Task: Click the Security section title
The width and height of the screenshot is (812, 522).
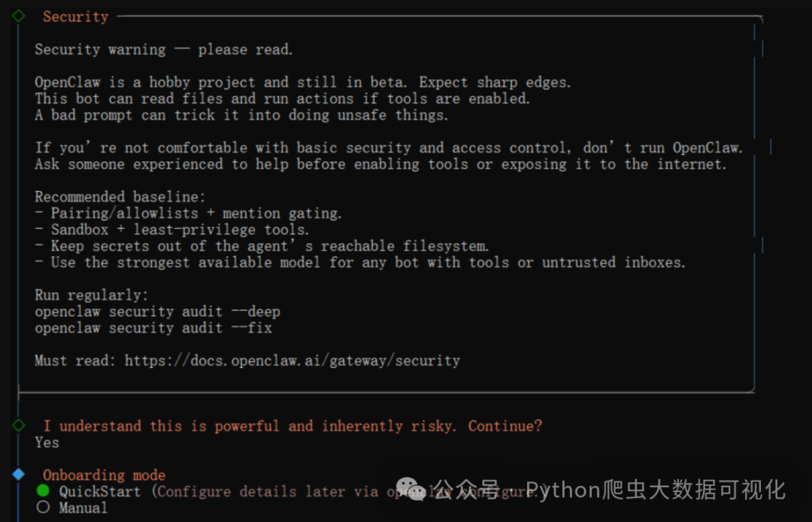Action: [x=75, y=17]
